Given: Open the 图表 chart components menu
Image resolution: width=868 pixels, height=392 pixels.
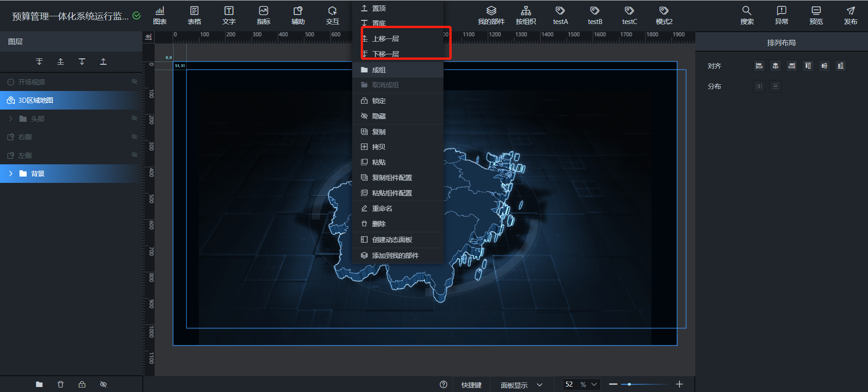Looking at the screenshot, I should click(160, 15).
